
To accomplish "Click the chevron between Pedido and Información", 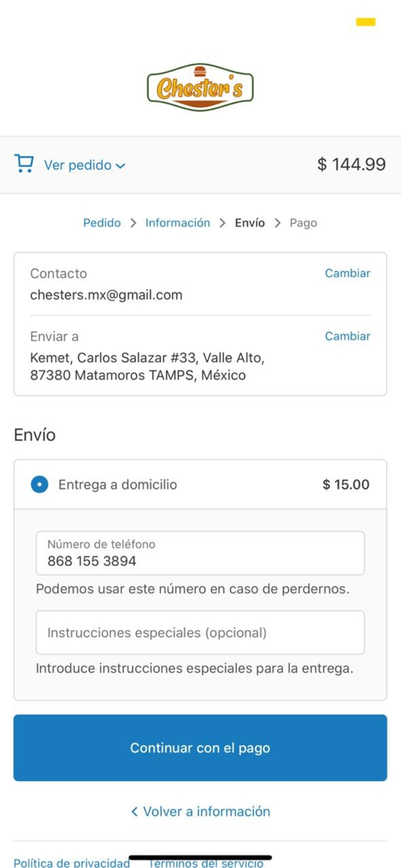I will pos(133,223).
